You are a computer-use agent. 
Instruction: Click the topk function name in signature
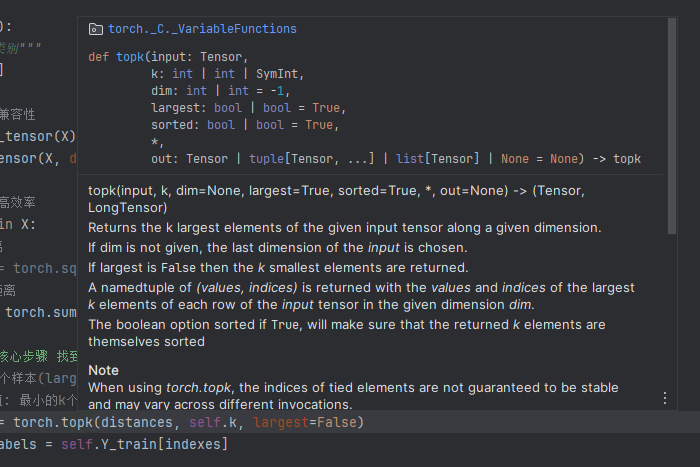click(130, 57)
